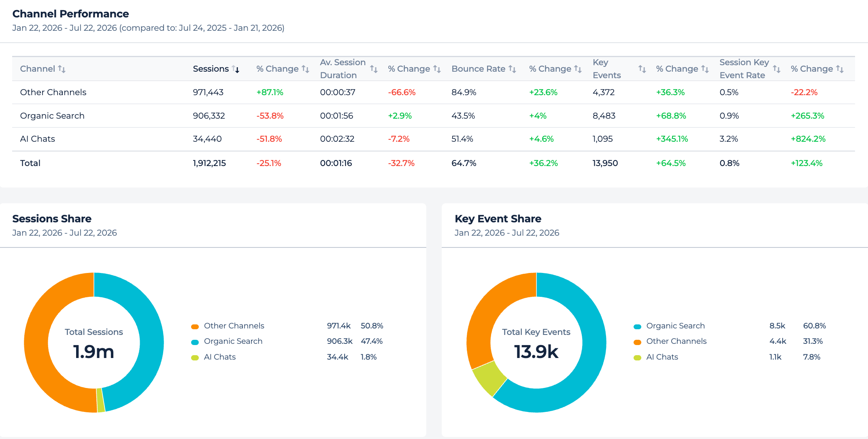This screenshot has width=868, height=439.
Task: Click the 7.8% share in Key Event Share legend
Action: (812, 357)
